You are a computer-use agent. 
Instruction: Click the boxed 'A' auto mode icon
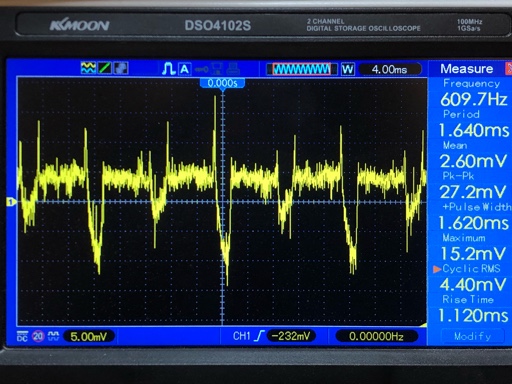[x=185, y=69]
